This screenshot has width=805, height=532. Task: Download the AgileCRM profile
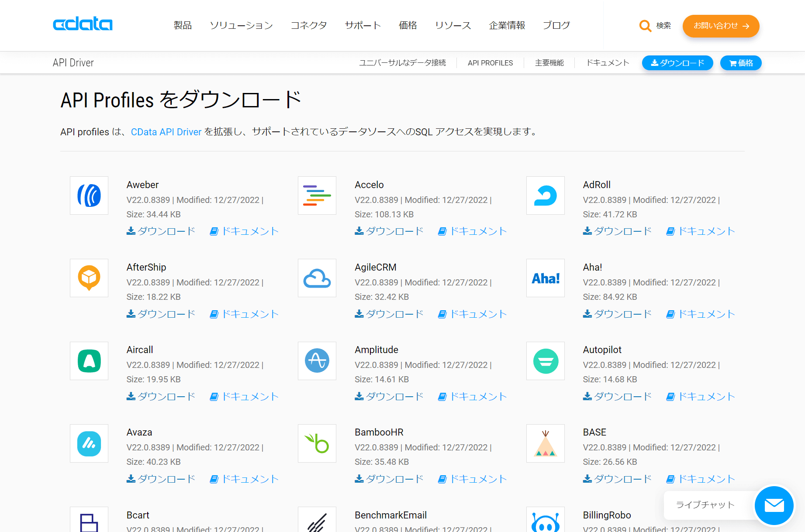point(389,314)
